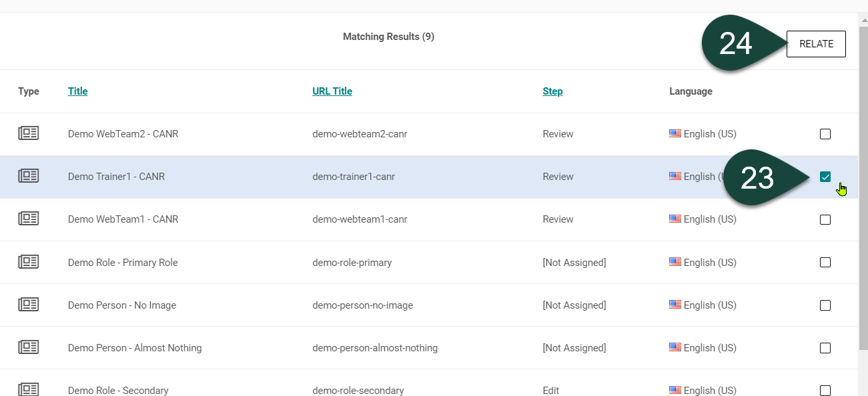Uncheck the selected Demo Trainer1 - CANR checkbox
The height and width of the screenshot is (396, 868).
click(825, 177)
